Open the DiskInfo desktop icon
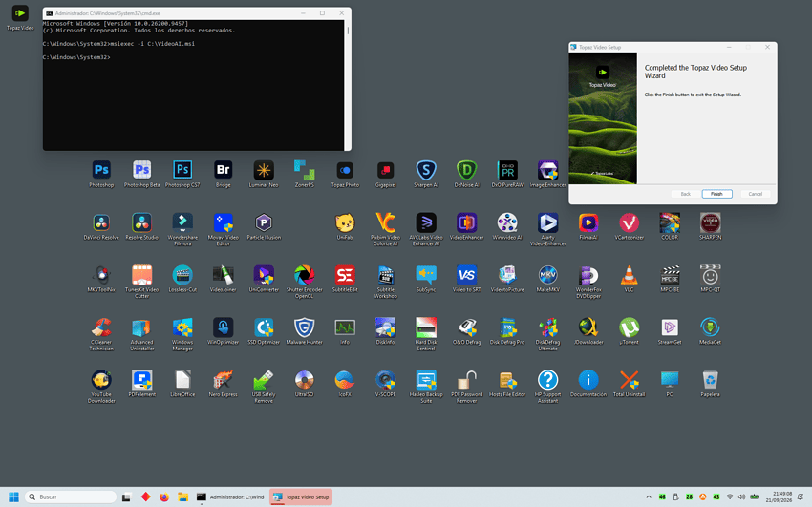 (386, 331)
